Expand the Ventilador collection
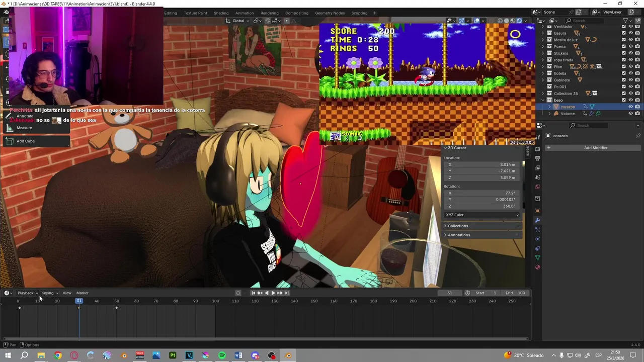This screenshot has width=644, height=362. (x=543, y=26)
